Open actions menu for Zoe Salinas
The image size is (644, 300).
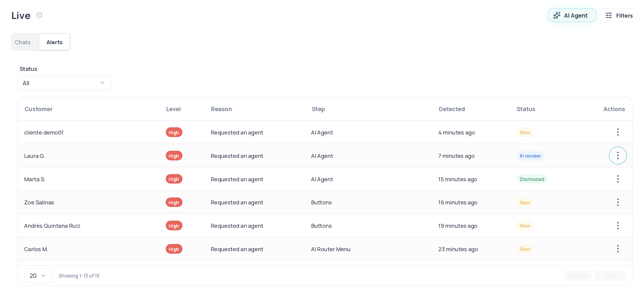(618, 202)
